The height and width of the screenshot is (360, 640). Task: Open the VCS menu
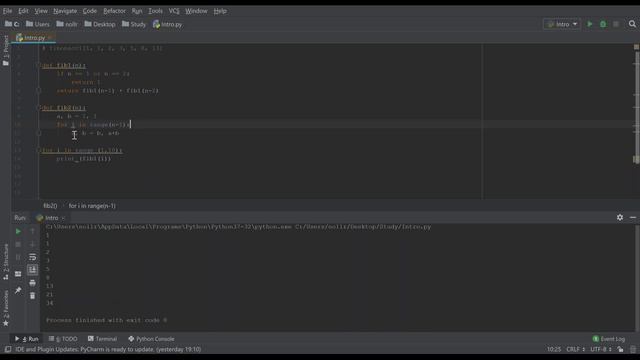(174, 11)
